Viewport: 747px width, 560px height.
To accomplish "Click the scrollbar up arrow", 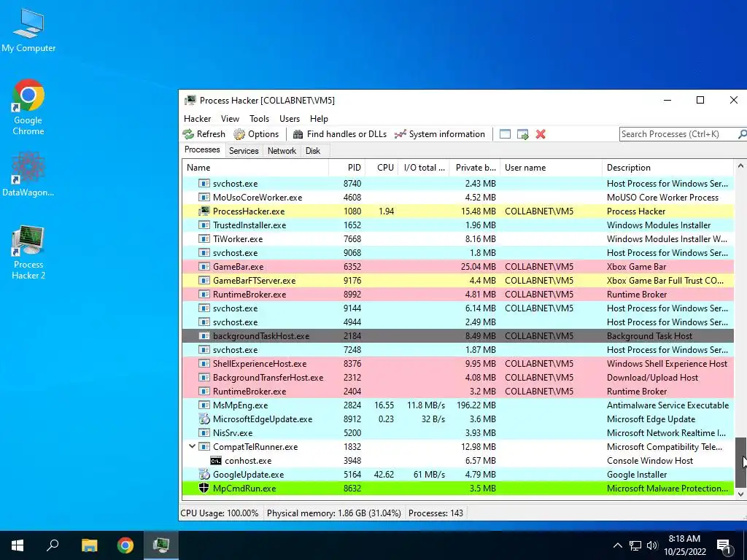I will [740, 166].
